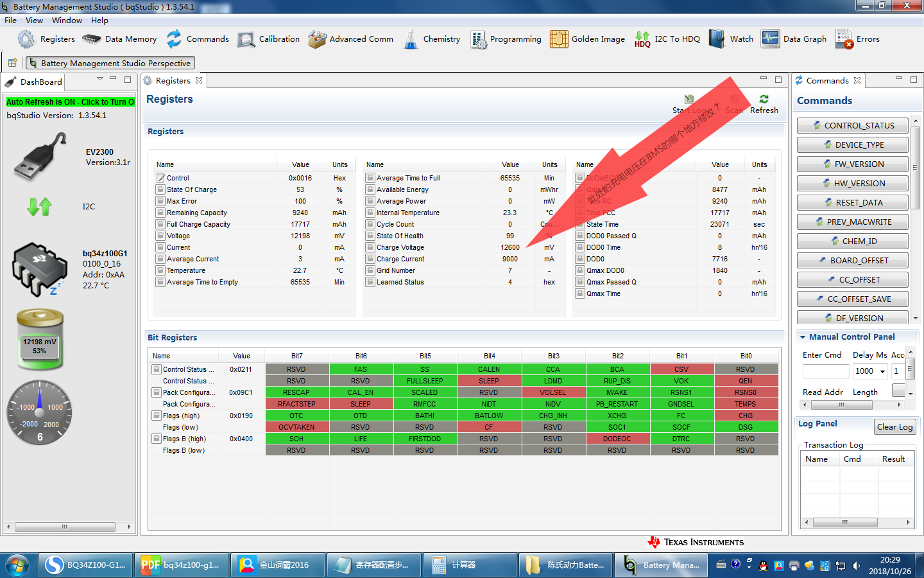
Task: Send the CHEM_ID command
Action: [852, 241]
